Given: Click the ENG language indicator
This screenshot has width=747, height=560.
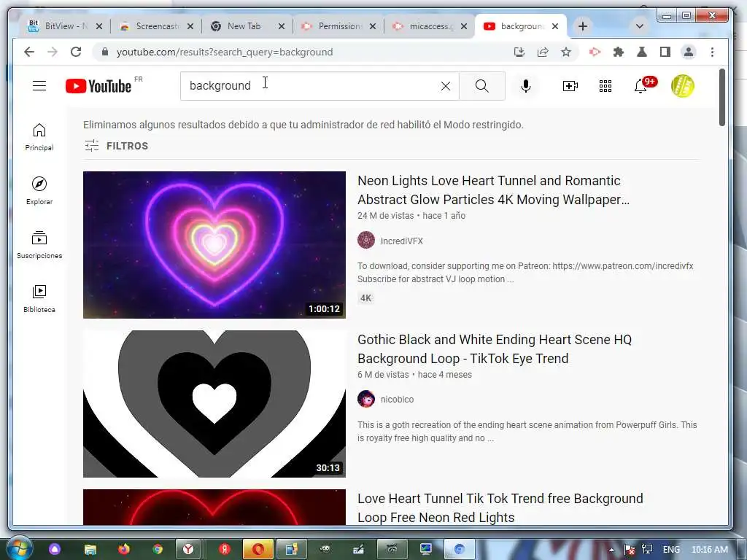Looking at the screenshot, I should [671, 550].
